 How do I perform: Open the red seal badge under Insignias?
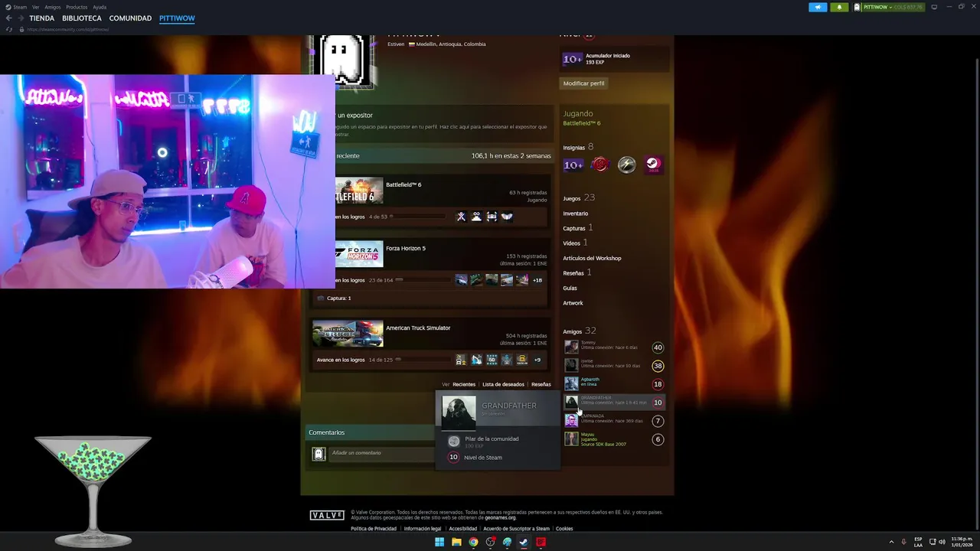pyautogui.click(x=600, y=165)
